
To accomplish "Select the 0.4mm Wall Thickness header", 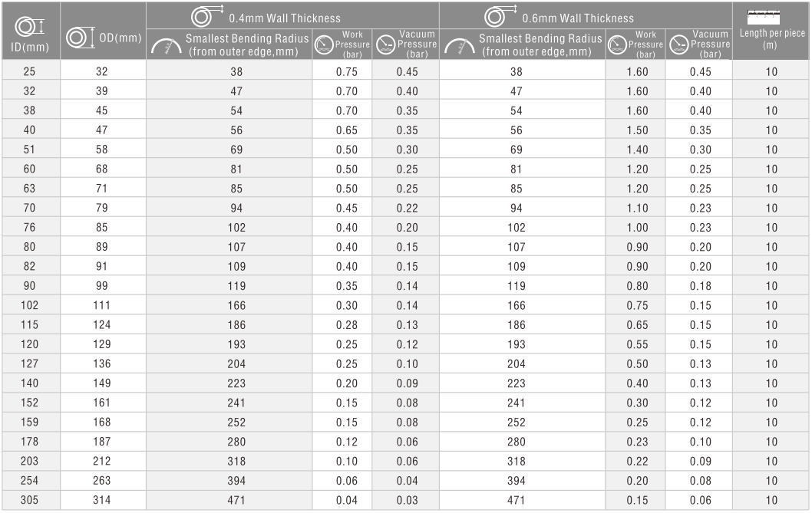I will [x=285, y=18].
